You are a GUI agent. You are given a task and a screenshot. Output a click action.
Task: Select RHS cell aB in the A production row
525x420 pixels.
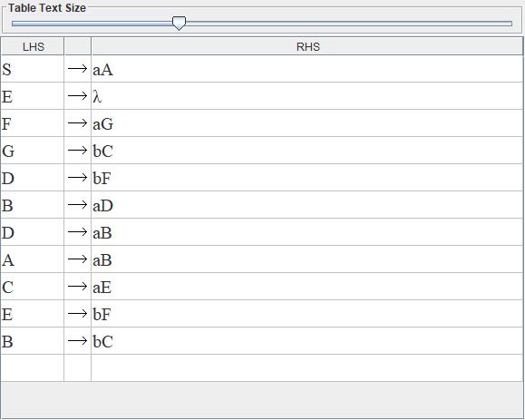tap(307, 259)
